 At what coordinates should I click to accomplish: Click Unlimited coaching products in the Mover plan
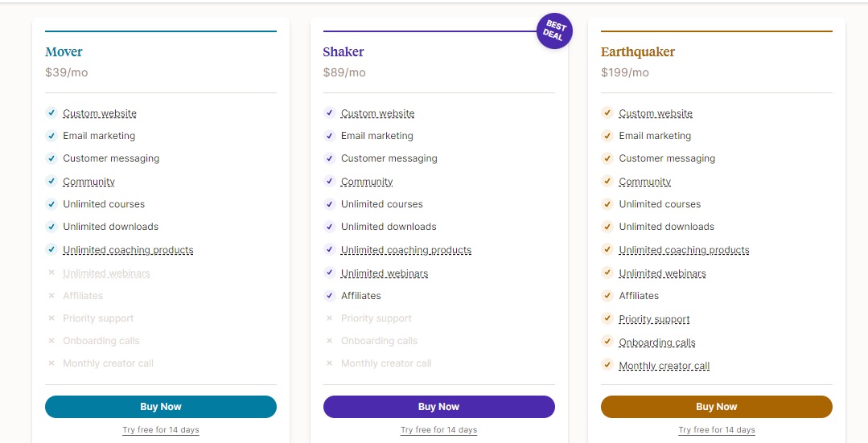tap(128, 250)
